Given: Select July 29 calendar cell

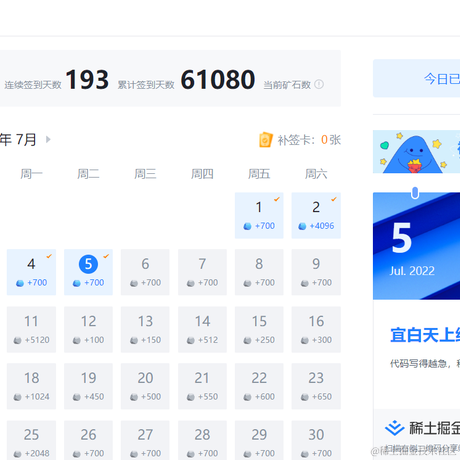Looking at the screenshot, I should (259, 440).
